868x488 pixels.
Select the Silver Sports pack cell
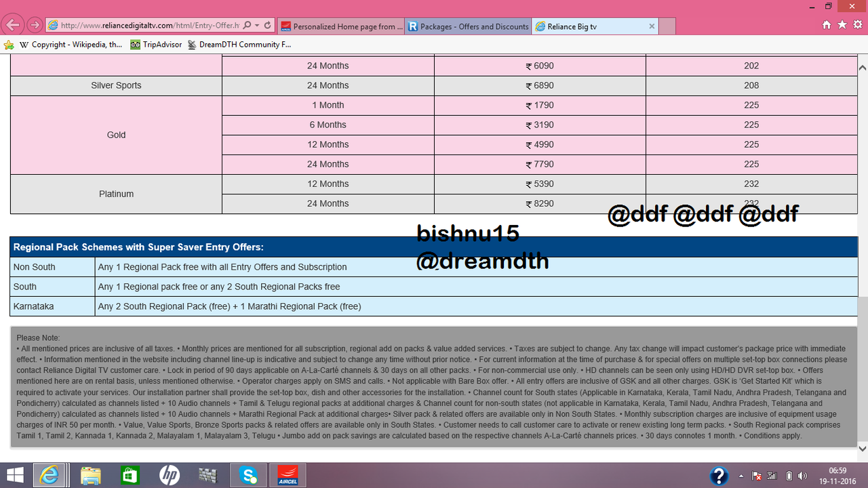coord(117,85)
